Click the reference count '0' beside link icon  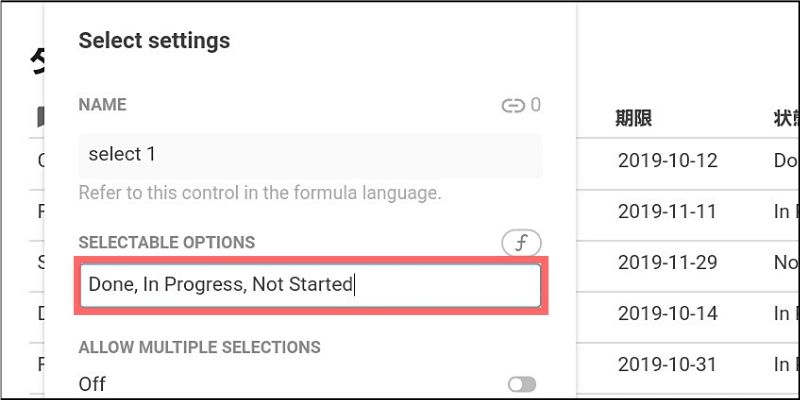pos(536,105)
